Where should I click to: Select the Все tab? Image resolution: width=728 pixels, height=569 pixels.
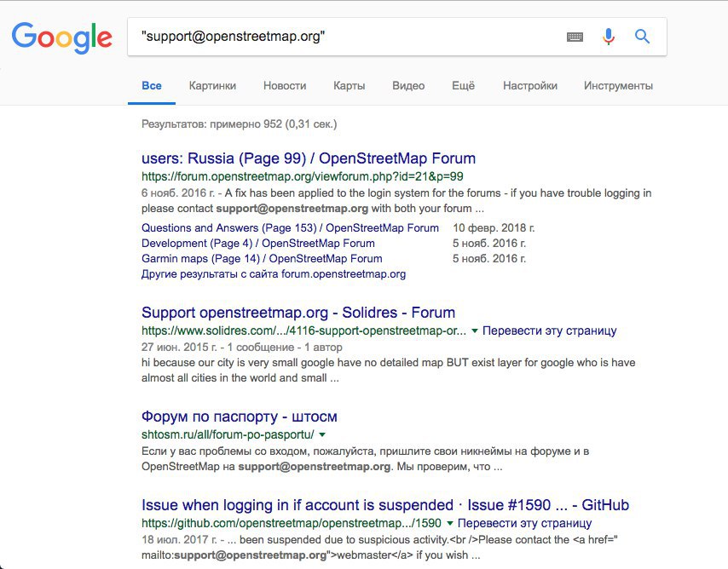[152, 86]
